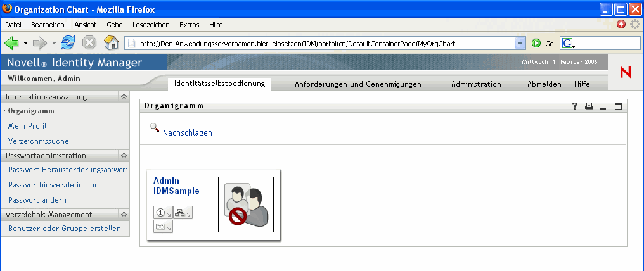Click the Organigramm portlet print icon
Screen dimensions: 644x271
(x=589, y=106)
